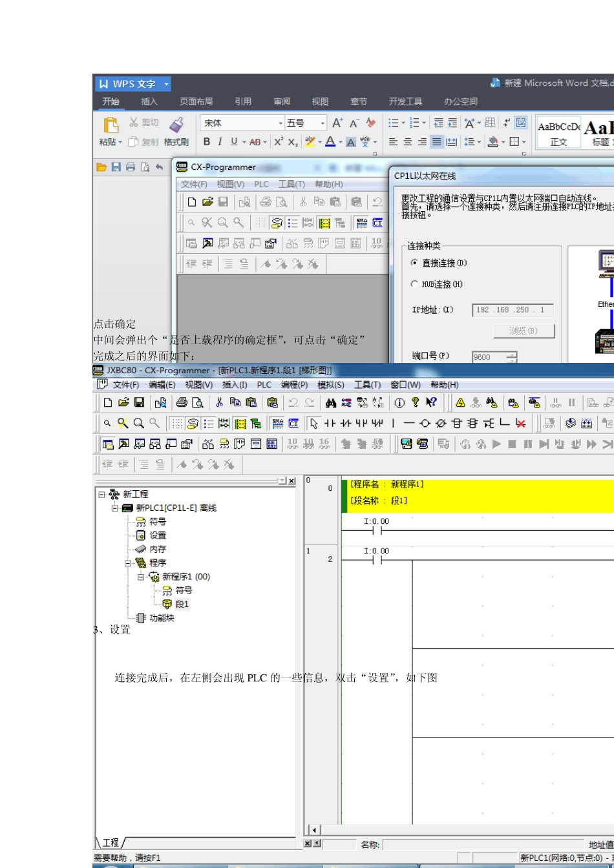Click the 端口号 9600 field
This screenshot has height=868, width=614.
[490, 356]
